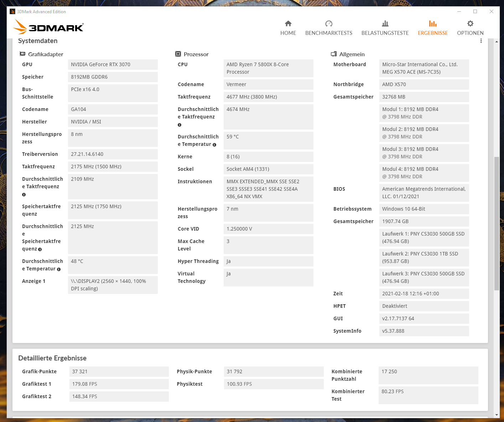Screen dimensions: 504x422
Task: Click the OPTIONEN label
Action: (470, 33)
